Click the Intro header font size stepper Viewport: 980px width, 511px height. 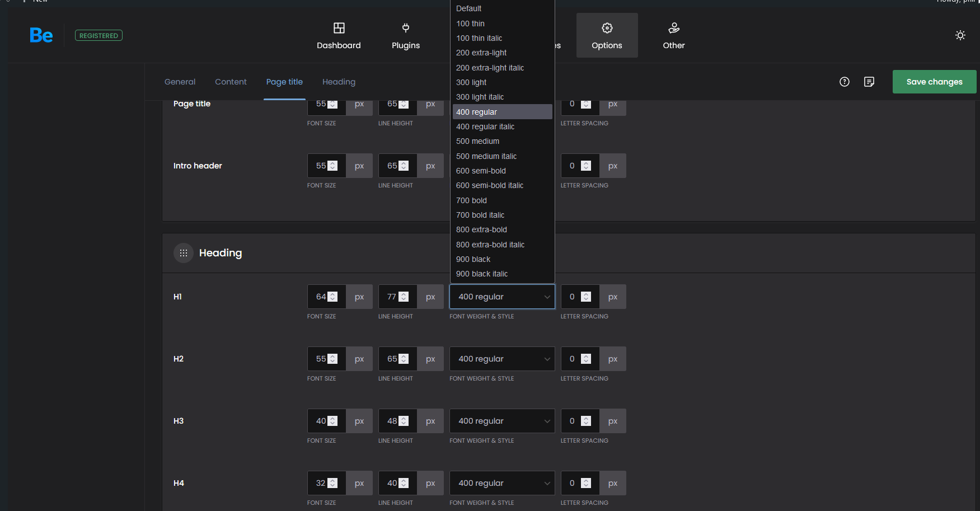tap(332, 166)
